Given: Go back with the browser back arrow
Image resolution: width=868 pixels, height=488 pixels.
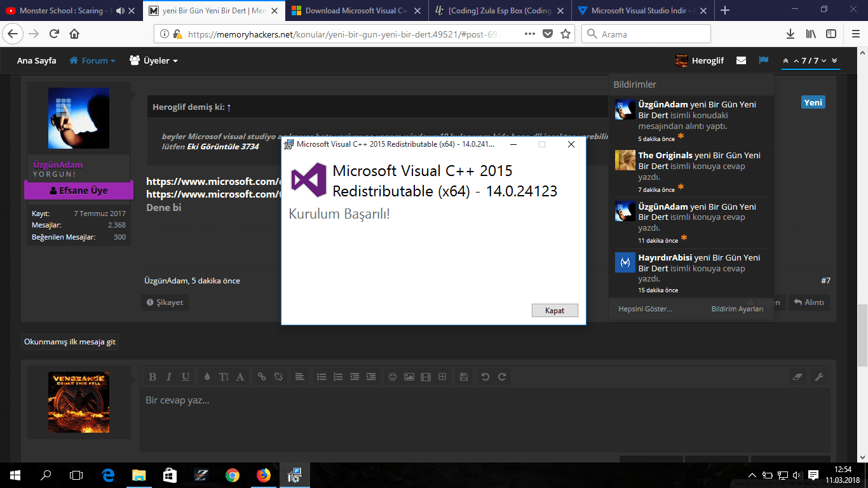Looking at the screenshot, I should click(x=14, y=34).
